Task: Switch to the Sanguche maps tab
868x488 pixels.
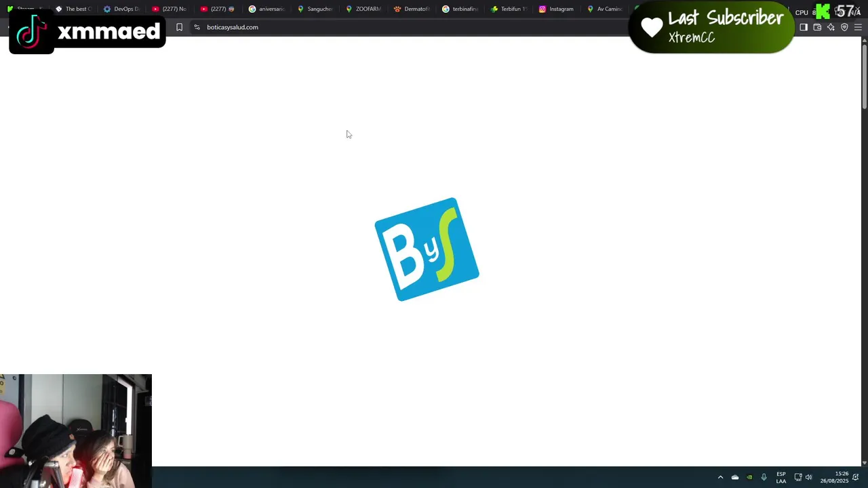Action: [315, 9]
